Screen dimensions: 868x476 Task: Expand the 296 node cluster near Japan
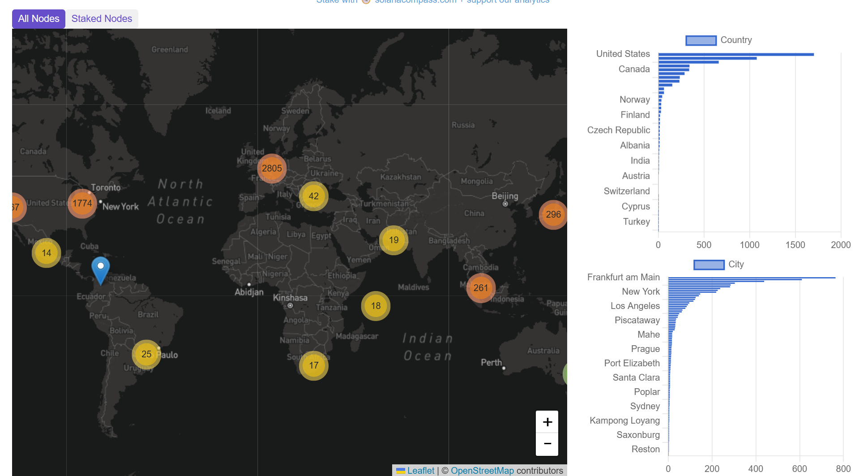click(553, 215)
